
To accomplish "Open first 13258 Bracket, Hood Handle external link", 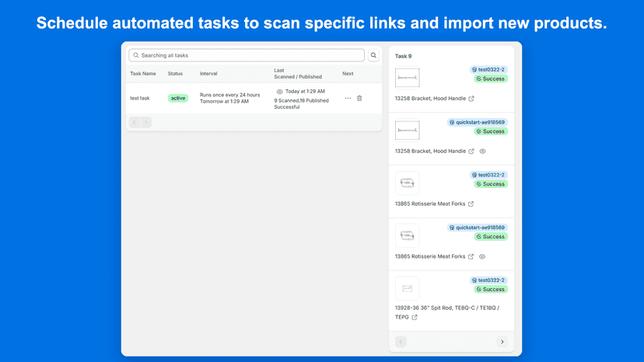I will (x=471, y=99).
